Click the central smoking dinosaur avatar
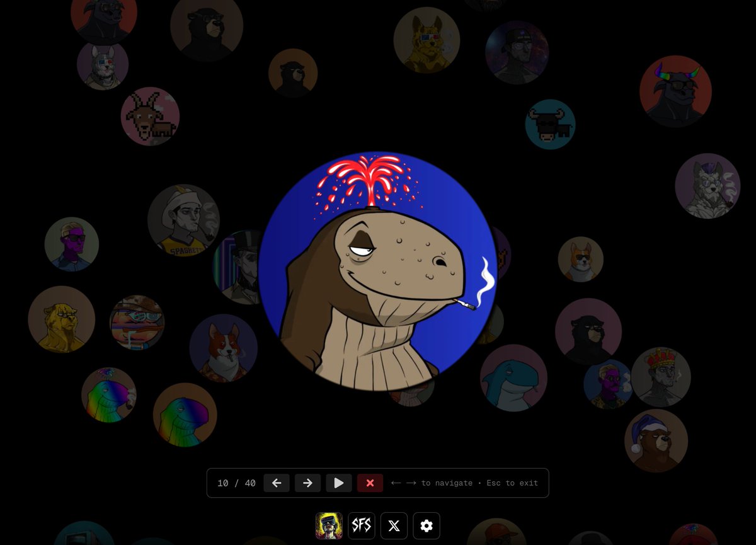 point(377,272)
